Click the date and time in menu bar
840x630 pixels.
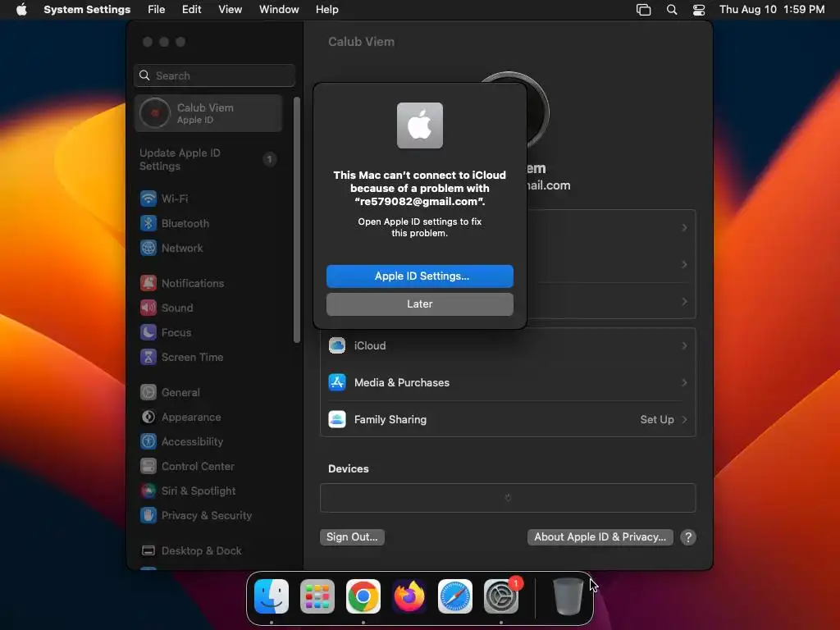point(771,10)
